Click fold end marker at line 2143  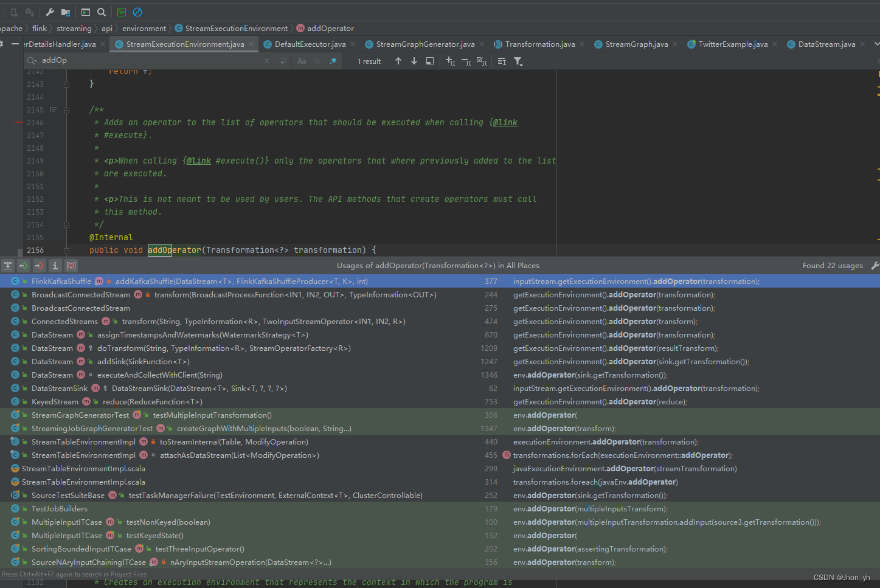(66, 85)
